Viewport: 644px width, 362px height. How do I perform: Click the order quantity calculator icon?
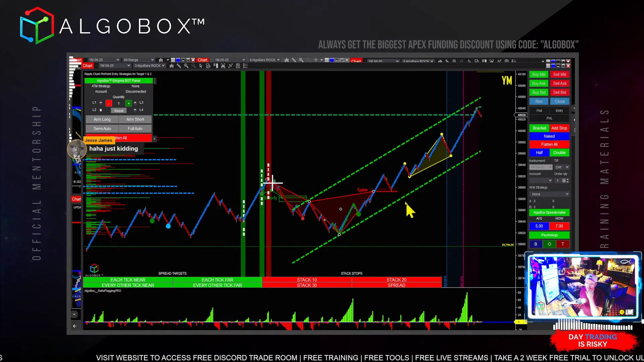coord(564,181)
